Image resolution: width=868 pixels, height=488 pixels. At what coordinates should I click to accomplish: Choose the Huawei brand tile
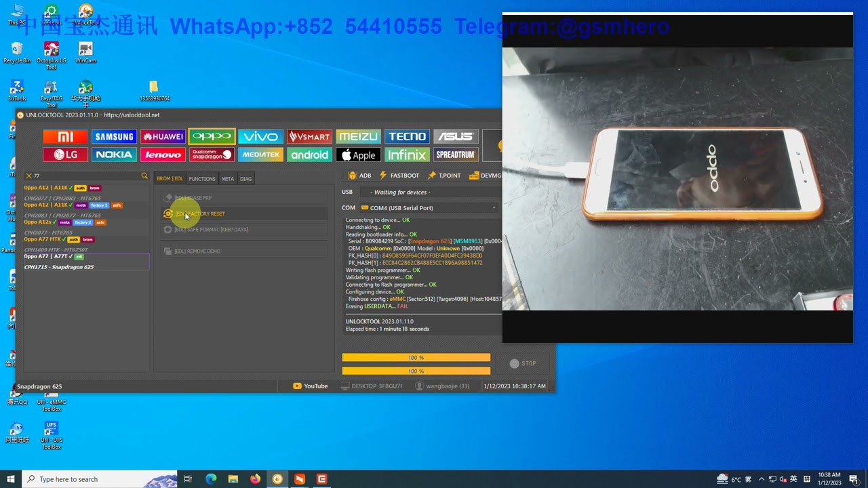(163, 137)
